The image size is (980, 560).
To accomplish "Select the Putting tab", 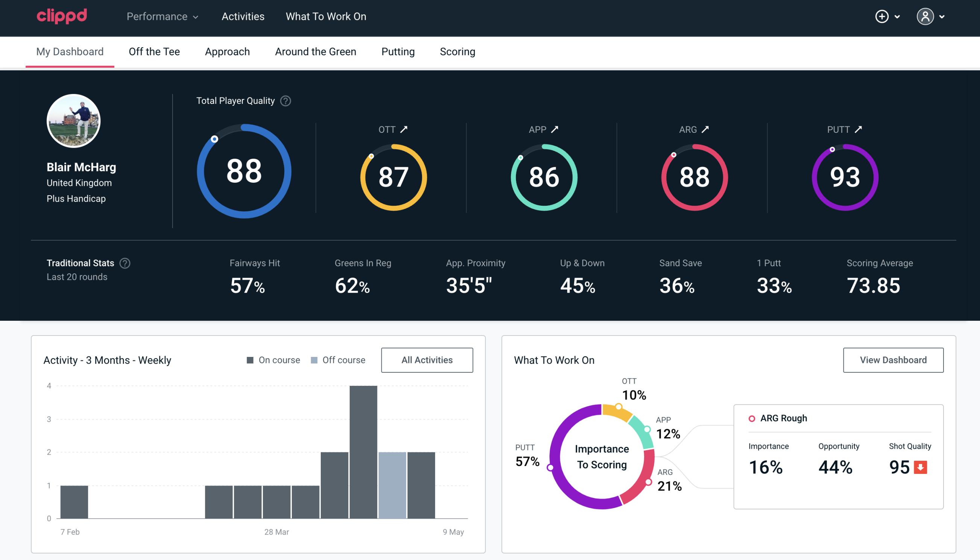I will [x=398, y=51].
